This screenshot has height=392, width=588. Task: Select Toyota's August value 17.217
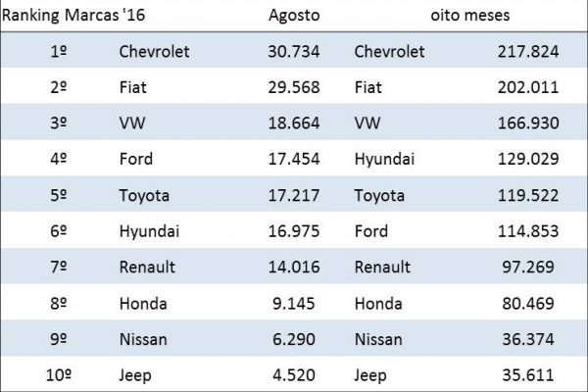[x=294, y=195]
